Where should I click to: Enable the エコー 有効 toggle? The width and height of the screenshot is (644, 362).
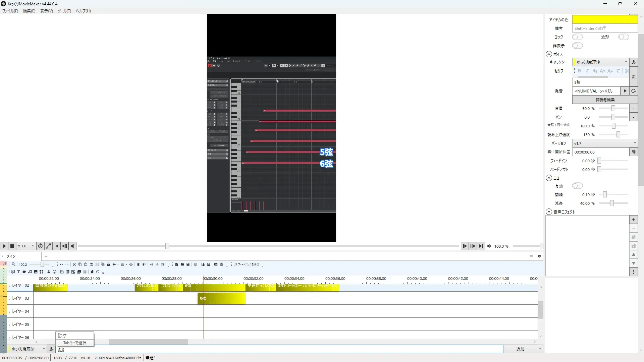(577, 186)
